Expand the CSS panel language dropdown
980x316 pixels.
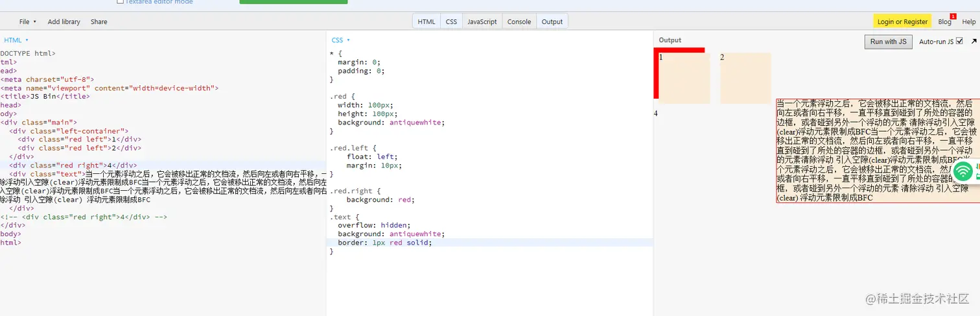[x=340, y=40]
